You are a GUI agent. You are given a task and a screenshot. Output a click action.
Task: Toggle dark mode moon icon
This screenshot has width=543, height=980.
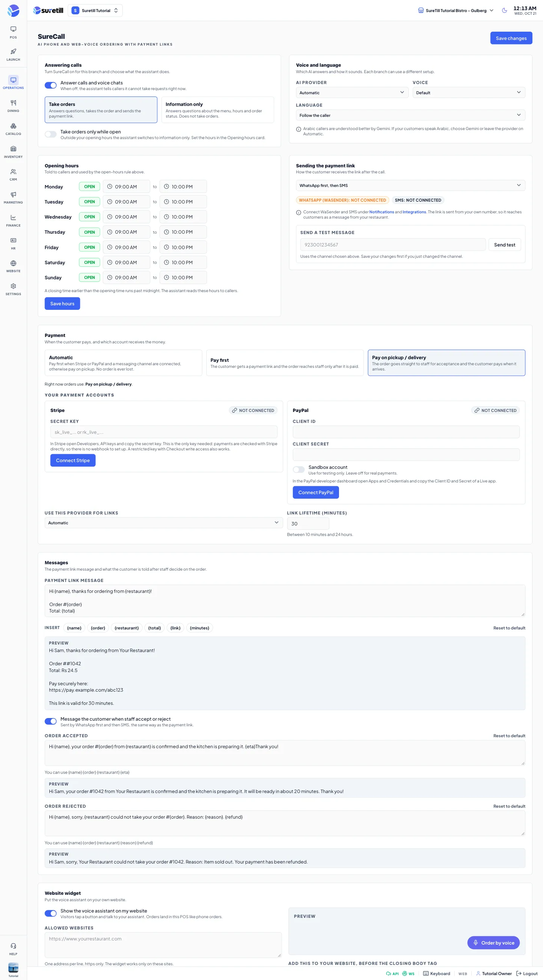coord(504,10)
